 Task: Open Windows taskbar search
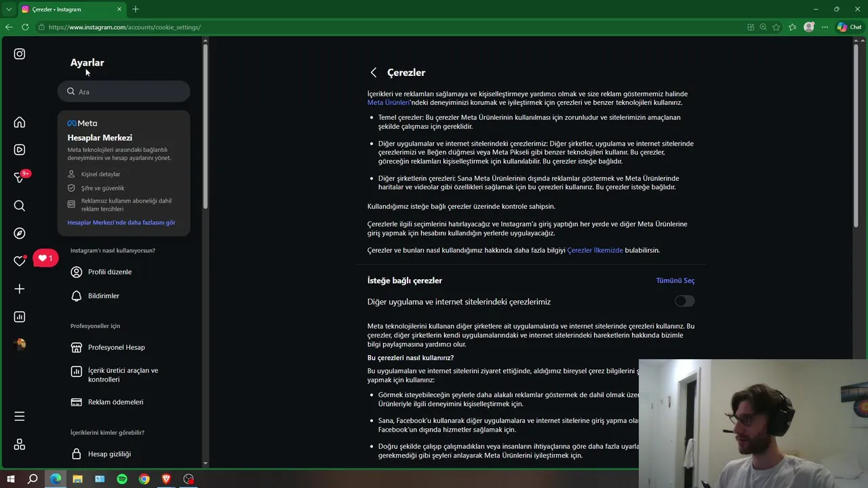[x=33, y=479]
